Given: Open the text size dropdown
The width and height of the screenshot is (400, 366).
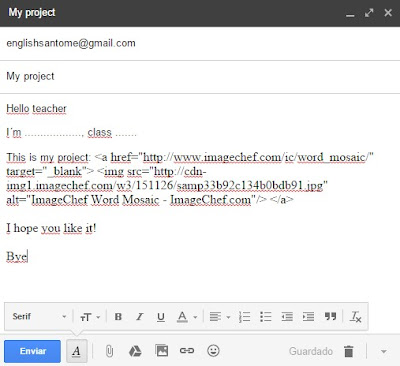Looking at the screenshot, I should (x=90, y=317).
